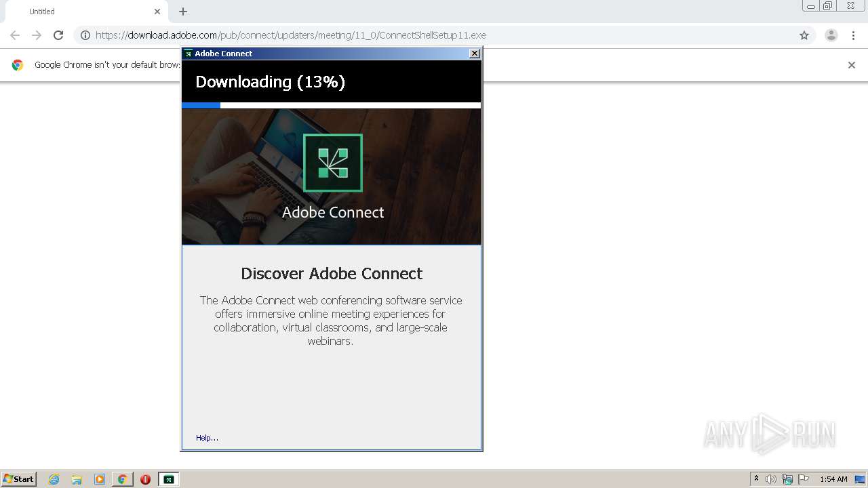Open the Action Center flag icon
868x488 pixels.
pyautogui.click(x=804, y=479)
